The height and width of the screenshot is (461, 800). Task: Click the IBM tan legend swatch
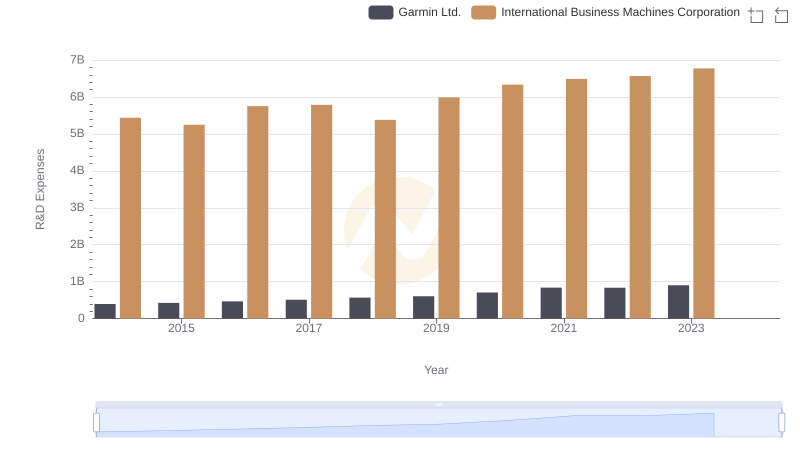point(483,12)
